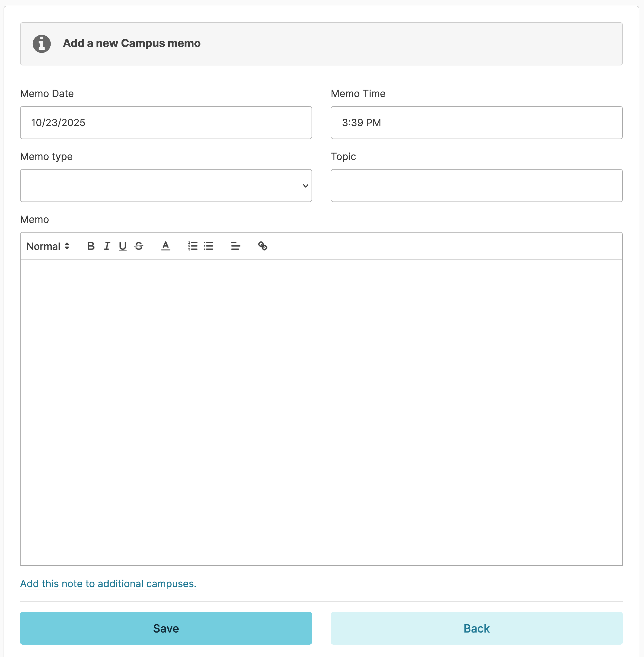Viewport: 644px width, 657px height.
Task: Toggle strikethrough formatting in memo editor
Action: (x=139, y=246)
